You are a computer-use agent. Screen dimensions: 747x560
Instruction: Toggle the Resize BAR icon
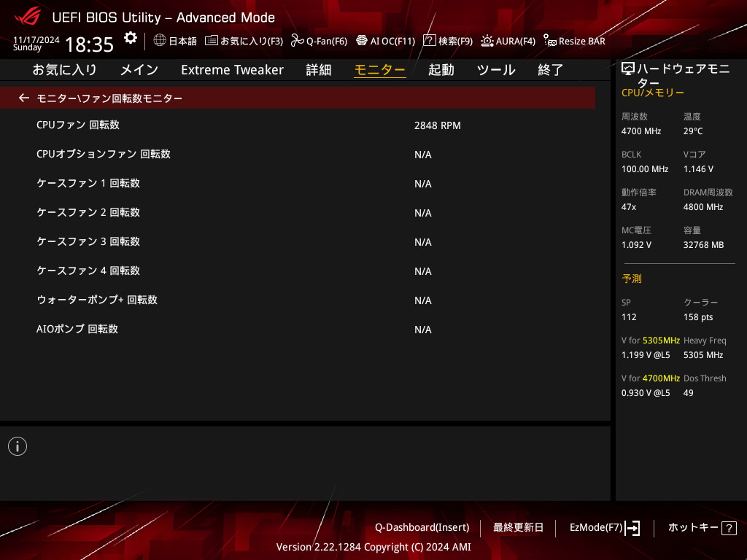click(550, 41)
